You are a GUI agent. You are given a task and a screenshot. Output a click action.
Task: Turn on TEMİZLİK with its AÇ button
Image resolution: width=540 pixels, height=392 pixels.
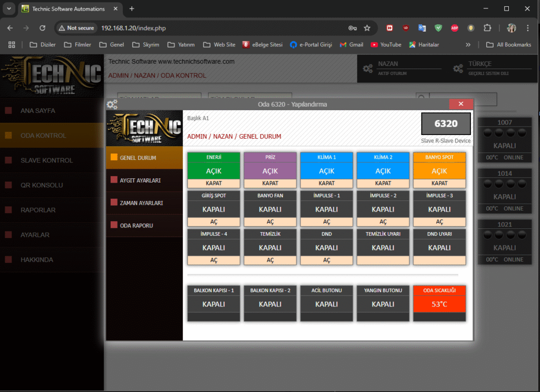click(270, 260)
